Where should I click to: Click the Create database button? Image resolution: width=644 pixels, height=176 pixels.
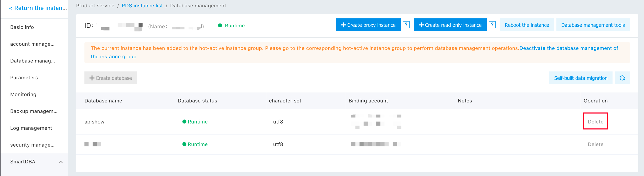111,78
